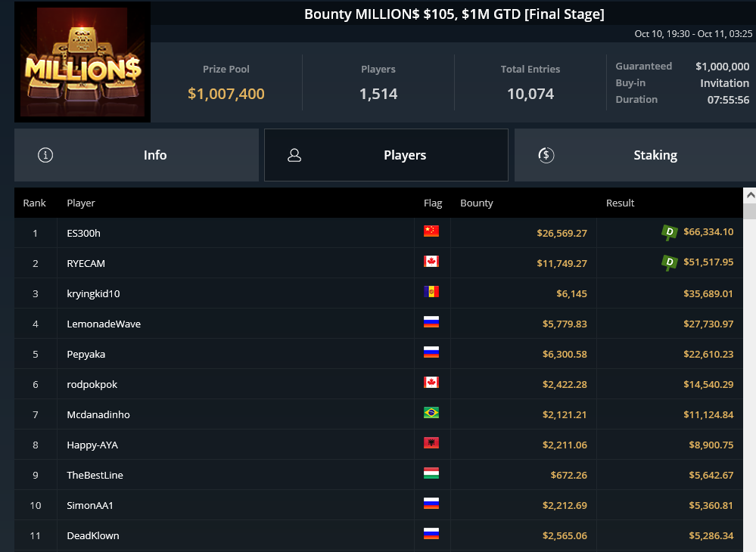Image resolution: width=756 pixels, height=552 pixels.
Task: Click ES300h's green D deal badge
Action: 669,233
